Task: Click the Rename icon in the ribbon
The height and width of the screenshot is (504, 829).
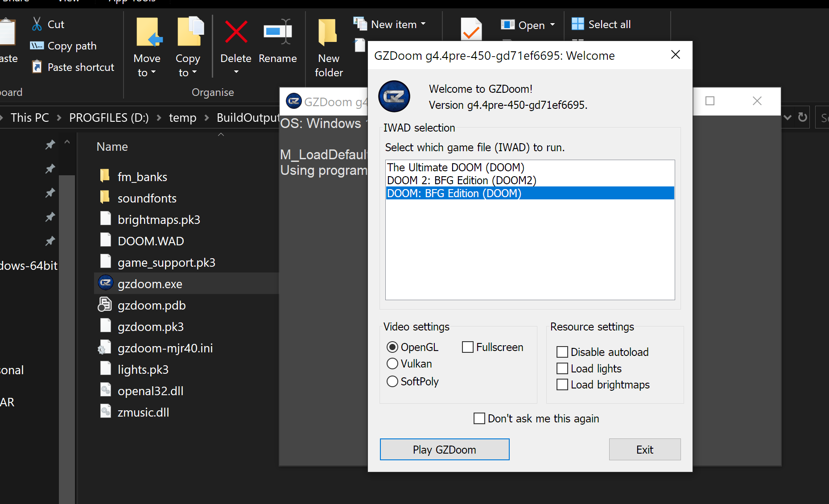Action: pyautogui.click(x=277, y=32)
